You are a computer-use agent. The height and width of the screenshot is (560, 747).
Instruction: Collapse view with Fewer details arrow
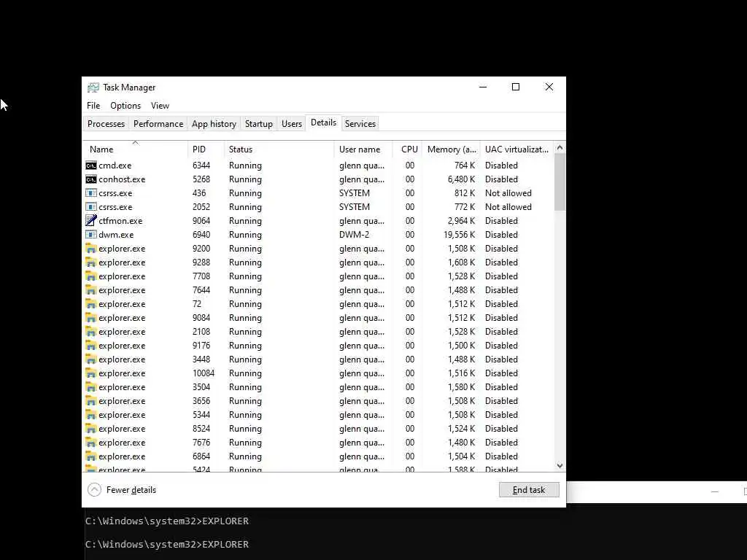tap(94, 489)
